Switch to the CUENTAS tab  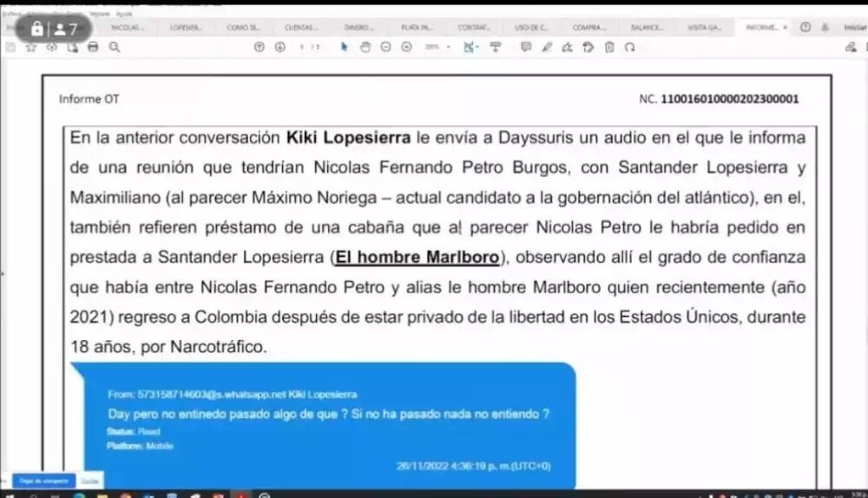point(301,27)
